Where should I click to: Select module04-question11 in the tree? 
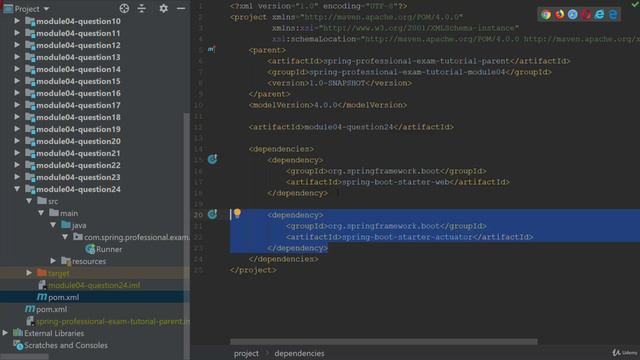pos(78,33)
